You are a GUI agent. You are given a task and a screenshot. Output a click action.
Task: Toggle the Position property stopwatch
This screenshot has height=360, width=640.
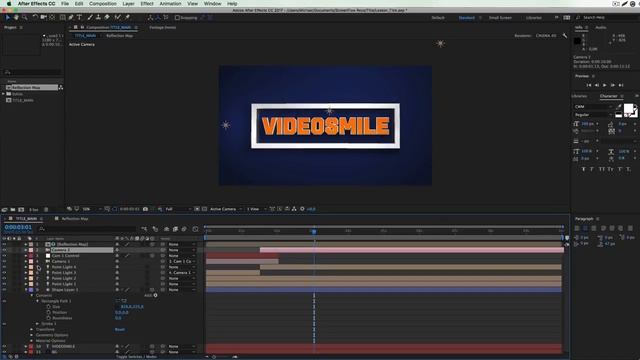49,312
